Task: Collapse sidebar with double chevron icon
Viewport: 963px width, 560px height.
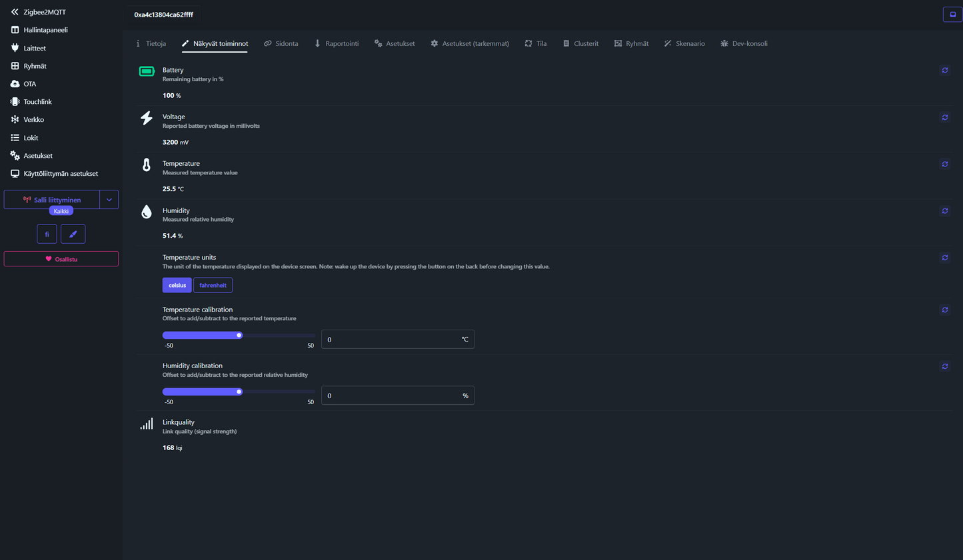Action: click(x=15, y=12)
